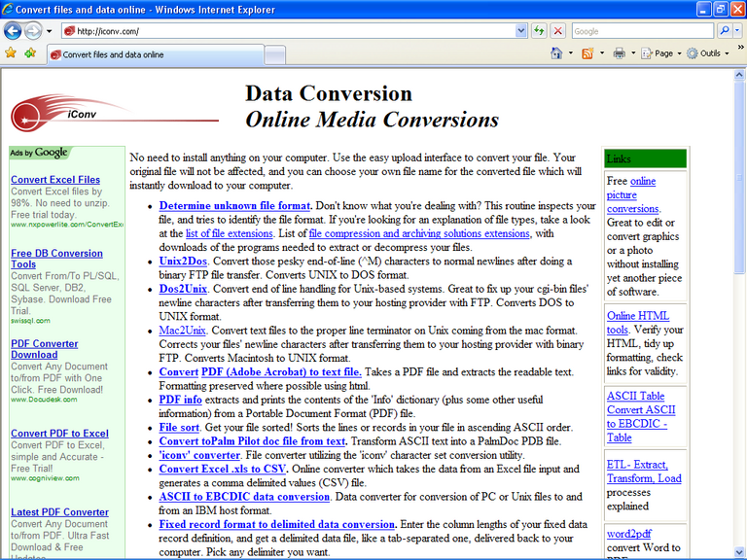Expand the Outils menu dropdown arrow
Screen dimensions: 747x560
point(727,53)
